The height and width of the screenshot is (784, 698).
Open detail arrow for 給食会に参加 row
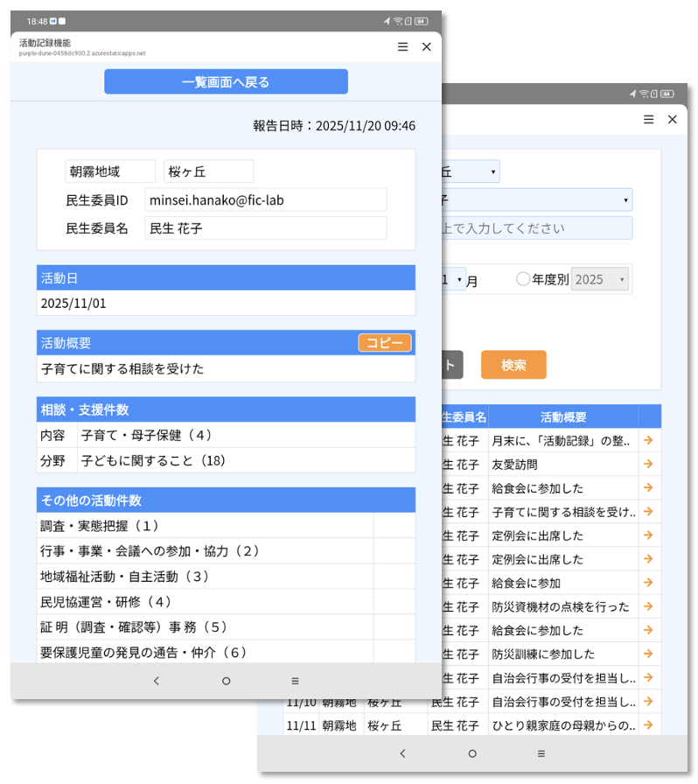[648, 583]
